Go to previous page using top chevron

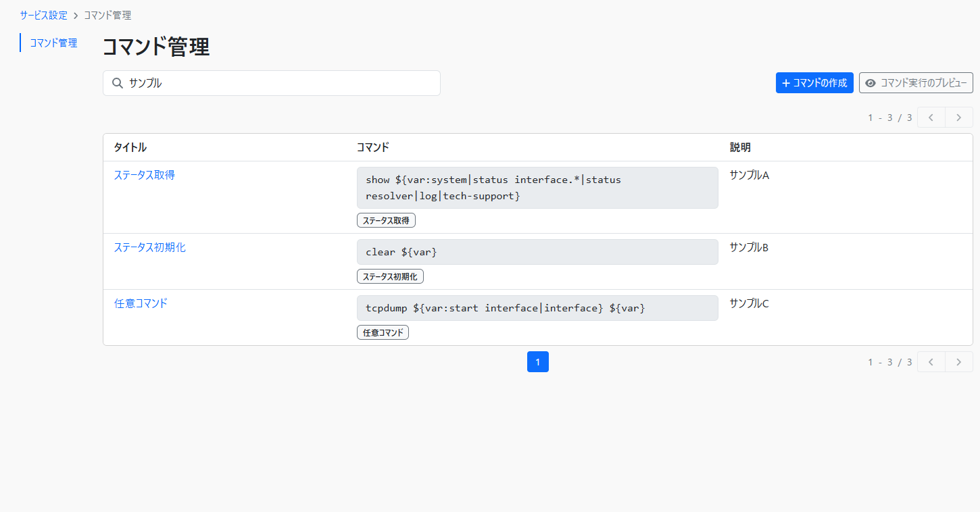coord(931,118)
